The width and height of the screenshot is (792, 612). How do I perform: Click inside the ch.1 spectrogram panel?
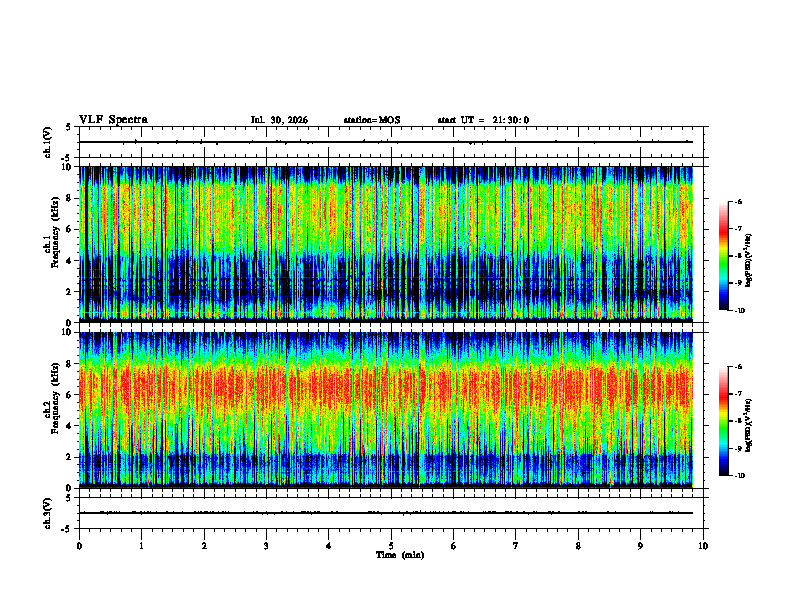386,244
